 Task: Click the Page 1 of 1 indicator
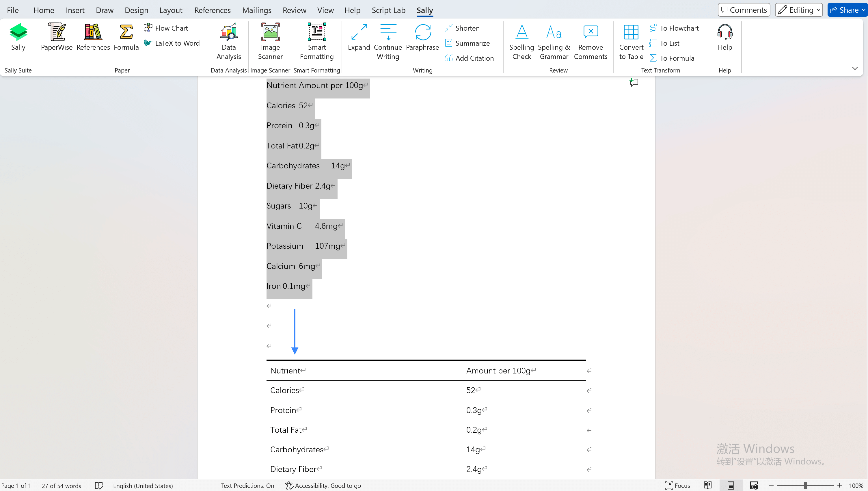(x=16, y=486)
